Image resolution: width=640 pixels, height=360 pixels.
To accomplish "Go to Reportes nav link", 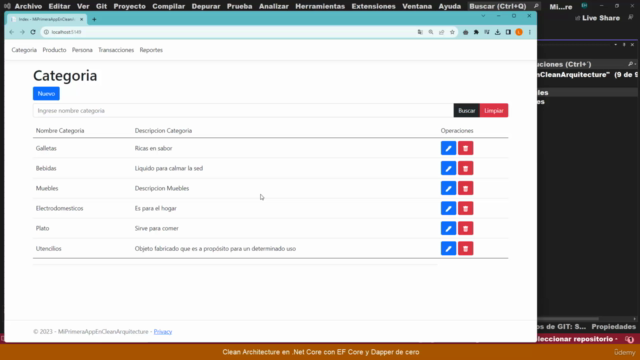I will (x=151, y=50).
